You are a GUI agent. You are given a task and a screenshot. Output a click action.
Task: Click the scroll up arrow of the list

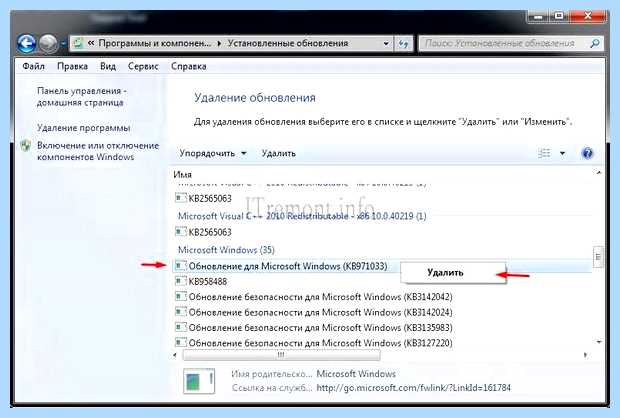point(599,172)
